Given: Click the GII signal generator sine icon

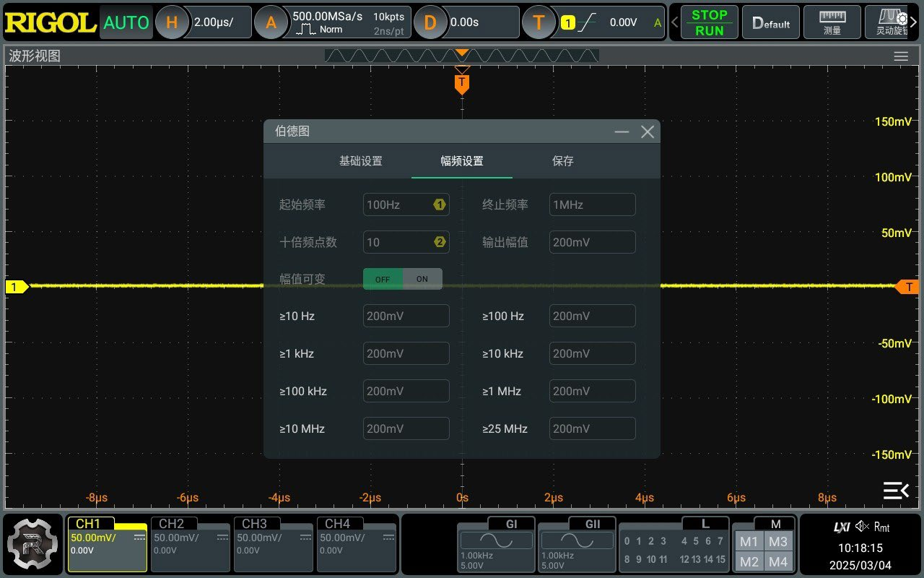Looking at the screenshot, I should 577,540.
